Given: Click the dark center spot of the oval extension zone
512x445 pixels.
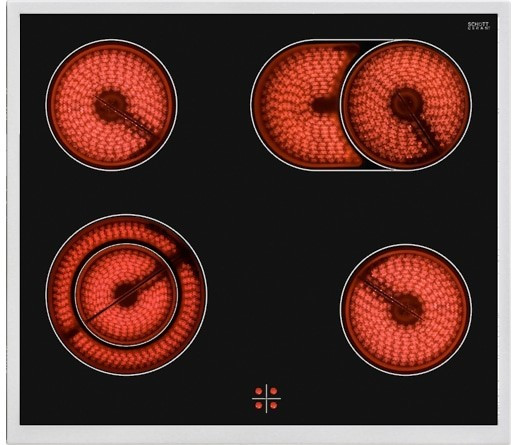Looking at the screenshot, I should pos(321,104).
